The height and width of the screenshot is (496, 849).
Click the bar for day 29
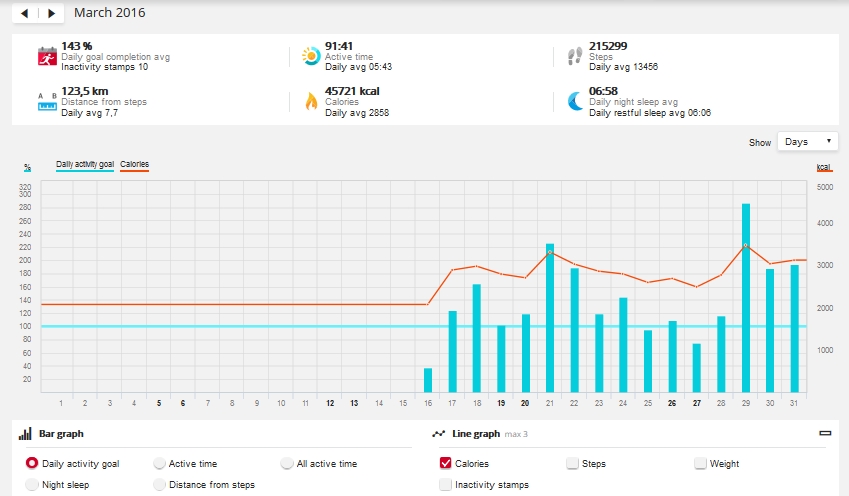746,298
